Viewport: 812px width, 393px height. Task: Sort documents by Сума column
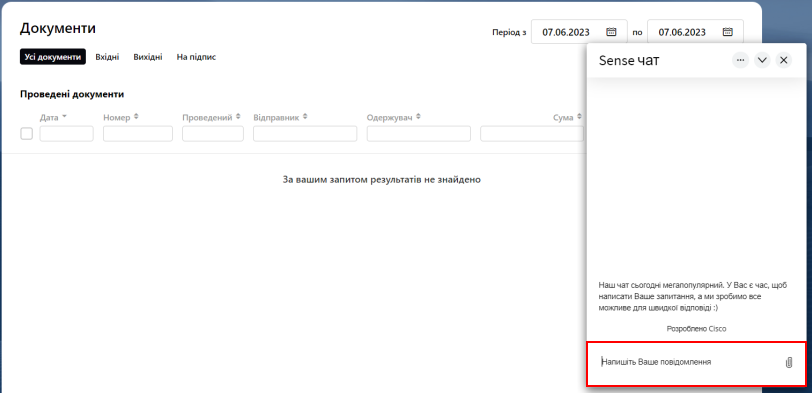coord(568,118)
